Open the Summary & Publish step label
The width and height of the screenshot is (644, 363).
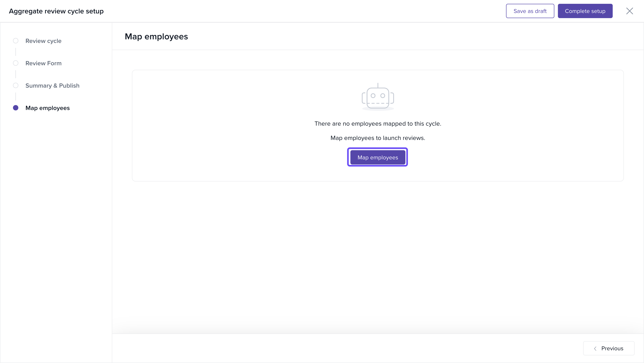(52, 86)
